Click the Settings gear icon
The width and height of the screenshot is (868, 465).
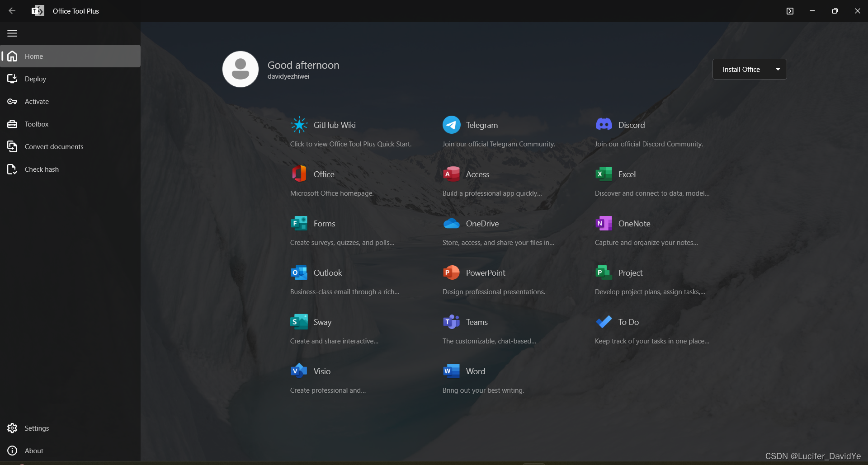[12, 428]
